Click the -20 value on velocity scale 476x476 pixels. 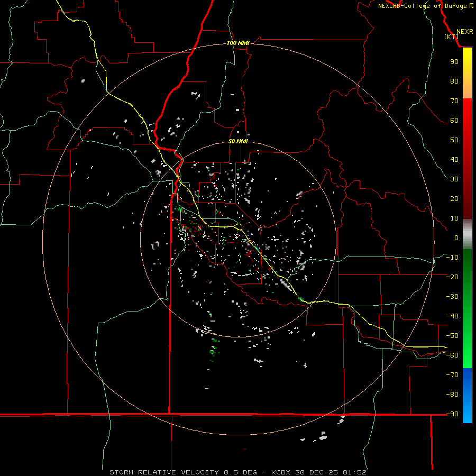(452, 277)
